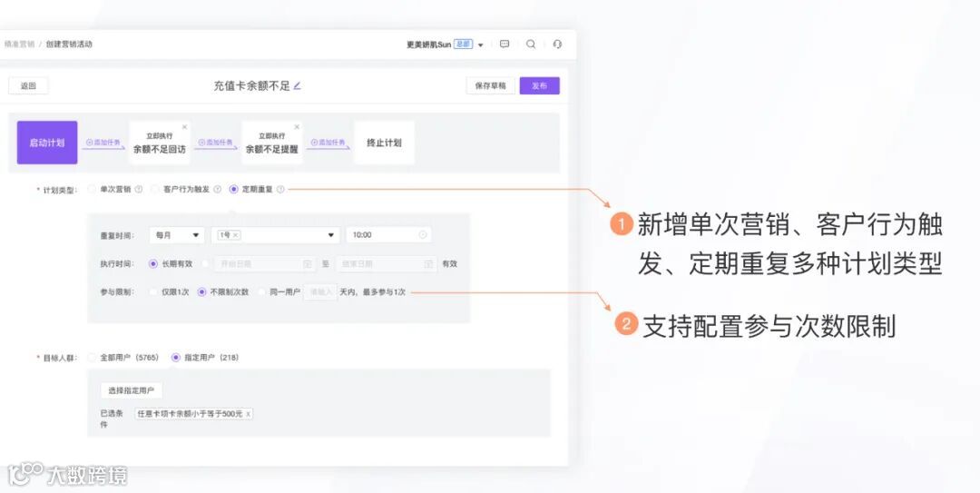Click 添加任务 before 终止计划
980x493 pixels.
coord(328,143)
